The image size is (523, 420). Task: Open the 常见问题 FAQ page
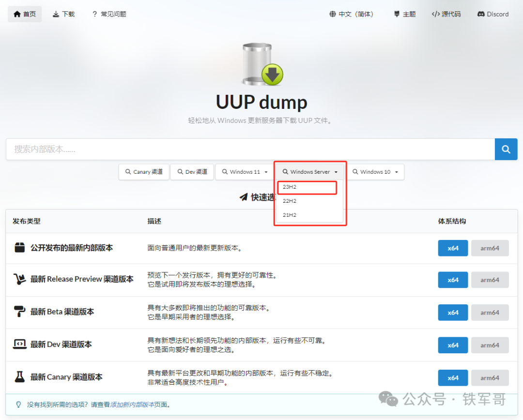point(109,14)
